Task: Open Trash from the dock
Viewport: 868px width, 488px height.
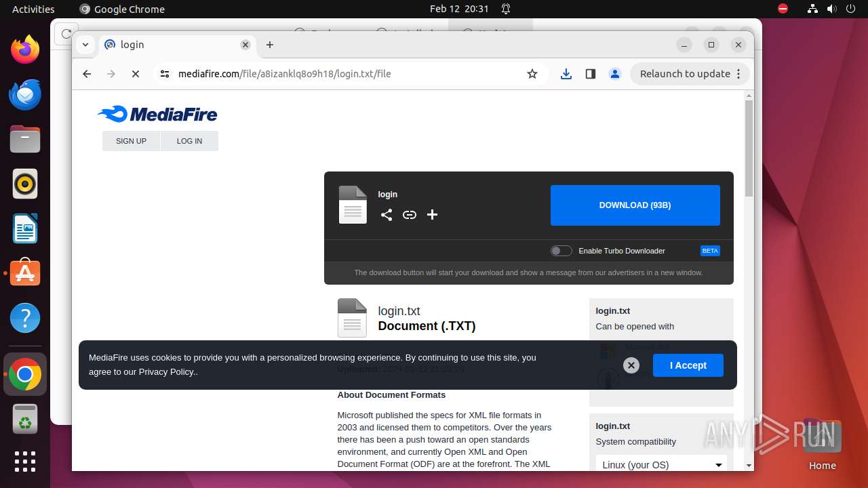Action: 25,419
